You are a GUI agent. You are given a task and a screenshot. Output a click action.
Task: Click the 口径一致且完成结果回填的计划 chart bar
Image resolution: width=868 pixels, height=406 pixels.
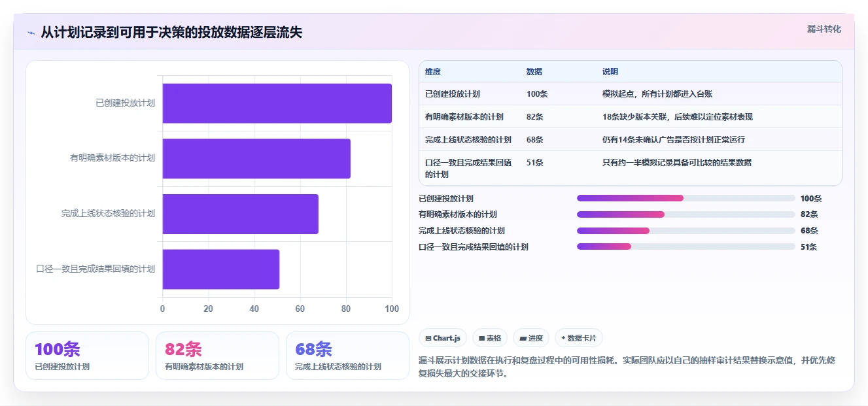[220, 269]
